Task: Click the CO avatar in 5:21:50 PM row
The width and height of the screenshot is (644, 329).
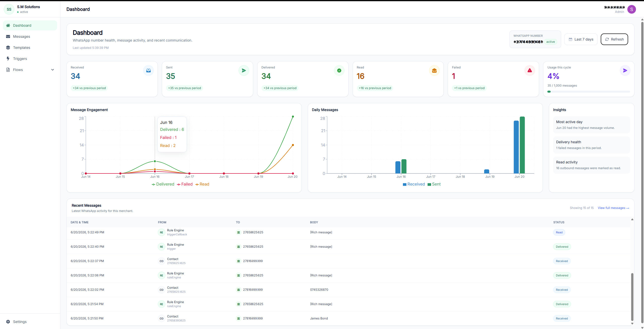Action: coord(161,318)
